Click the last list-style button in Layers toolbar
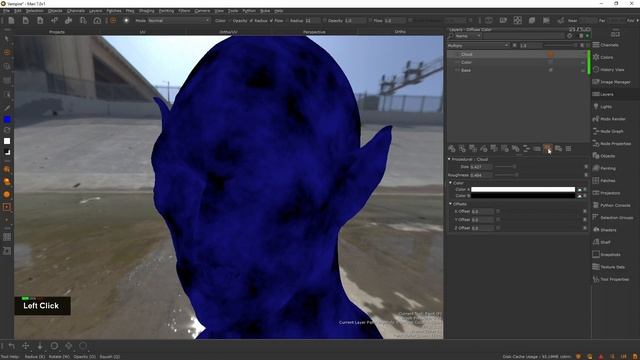640x360 pixels. 569,149
